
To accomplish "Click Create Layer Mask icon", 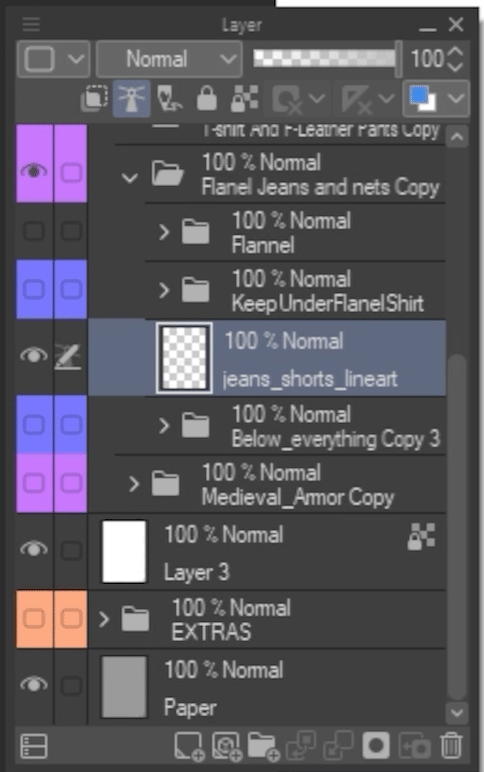I will click(376, 745).
